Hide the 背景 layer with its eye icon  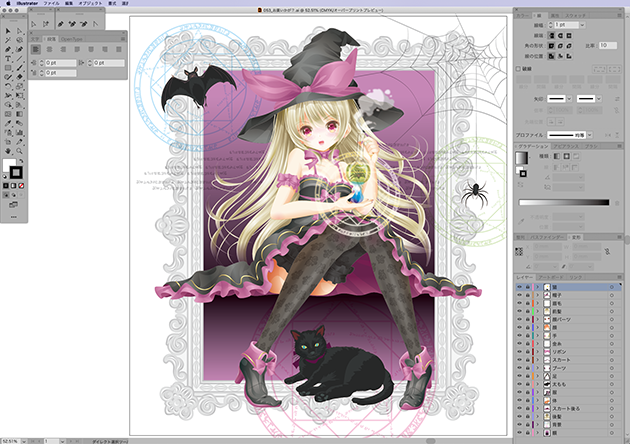[x=519, y=425]
